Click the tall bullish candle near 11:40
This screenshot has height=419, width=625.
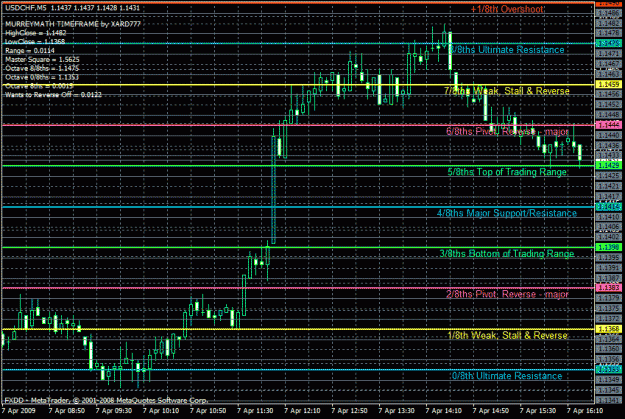pyautogui.click(x=273, y=190)
